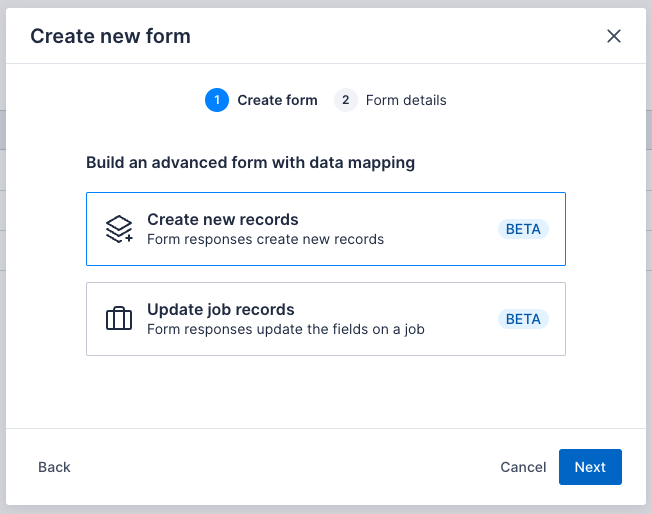Click the stacked layers plus icon
652x514 pixels.
[x=119, y=229]
